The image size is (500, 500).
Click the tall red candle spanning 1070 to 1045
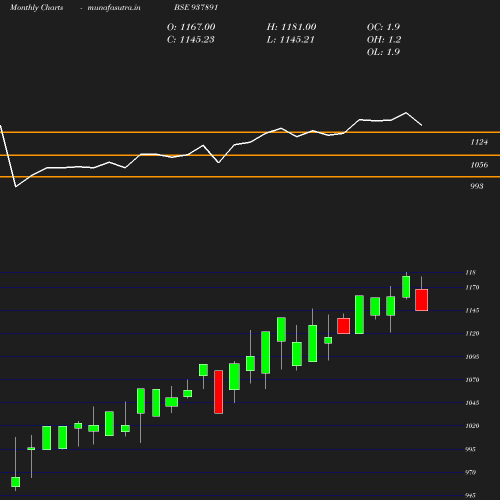219,392
